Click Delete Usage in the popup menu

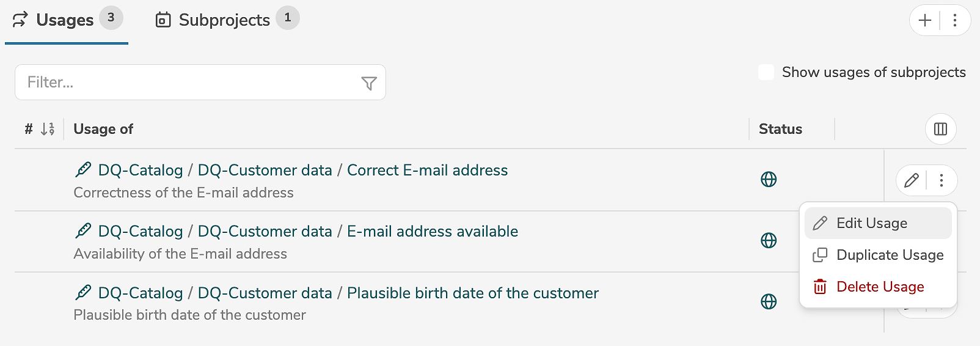[880, 287]
